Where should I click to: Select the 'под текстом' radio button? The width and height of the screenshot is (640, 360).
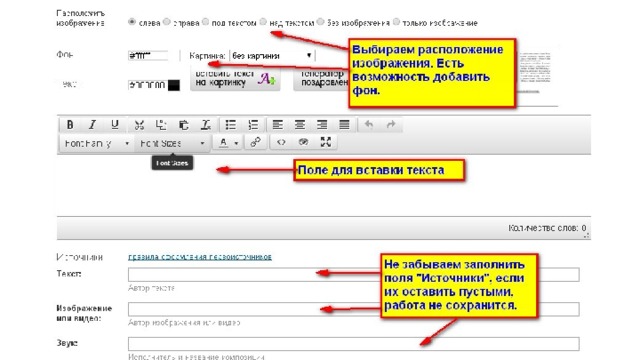[205, 22]
